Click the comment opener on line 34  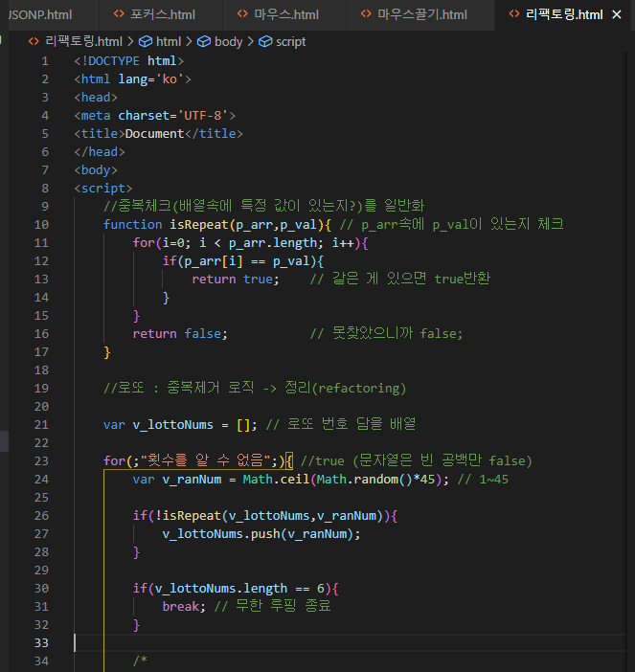click(x=140, y=661)
